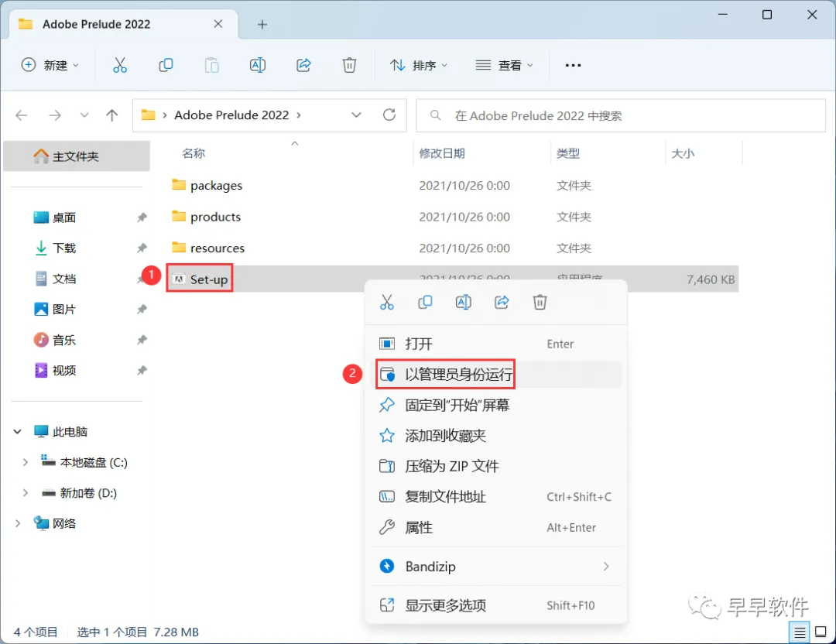Click the Copy icon in the toolbar
Image resolution: width=836 pixels, height=644 pixels.
pos(166,65)
